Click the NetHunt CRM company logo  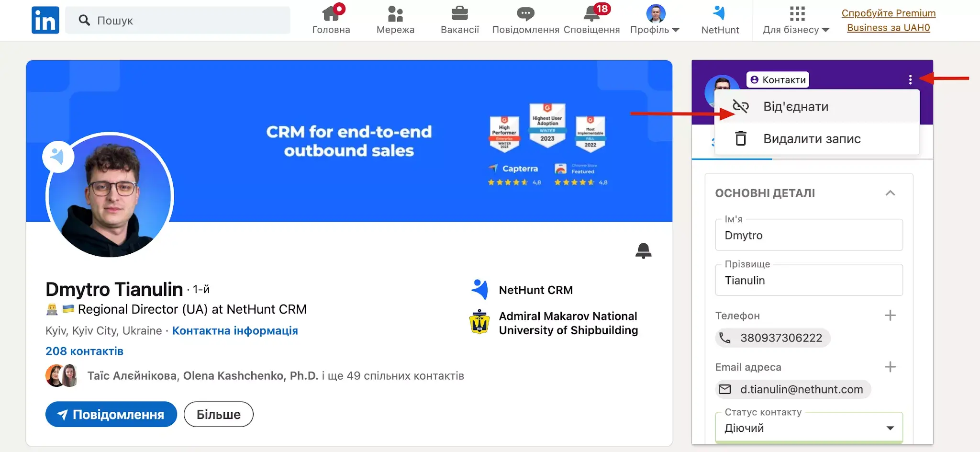pyautogui.click(x=479, y=290)
